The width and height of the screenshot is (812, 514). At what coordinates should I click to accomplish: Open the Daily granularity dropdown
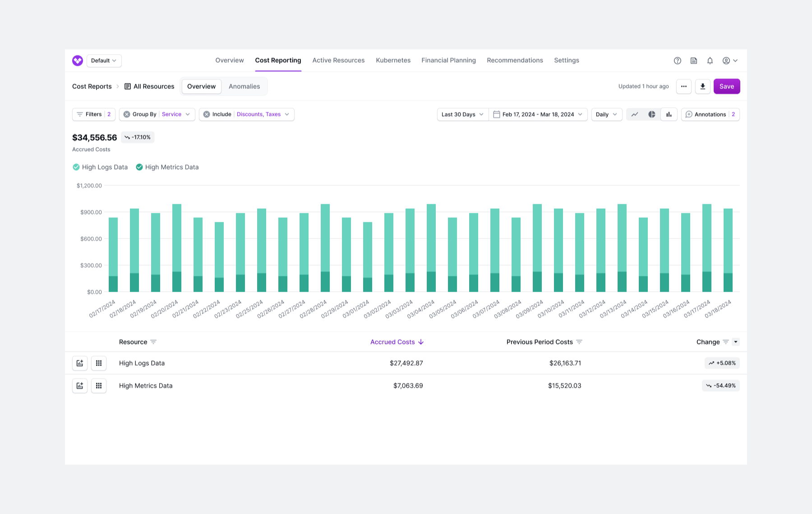[606, 115]
